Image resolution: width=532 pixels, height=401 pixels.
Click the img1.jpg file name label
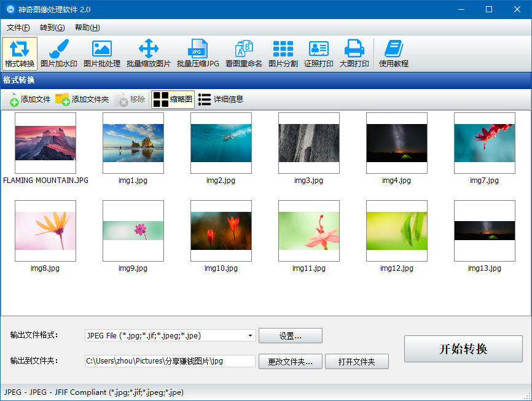(133, 181)
